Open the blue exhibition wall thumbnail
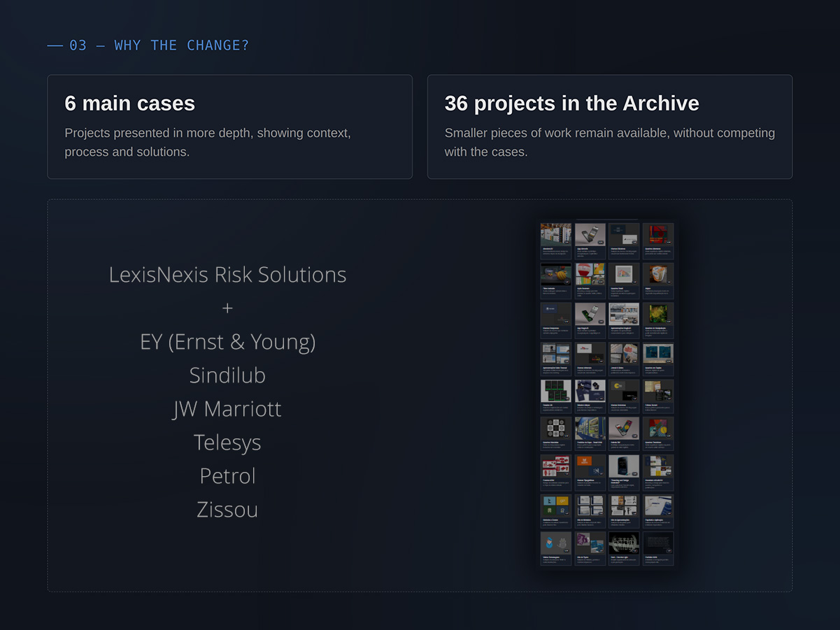This screenshot has width=840, height=630. (590, 428)
